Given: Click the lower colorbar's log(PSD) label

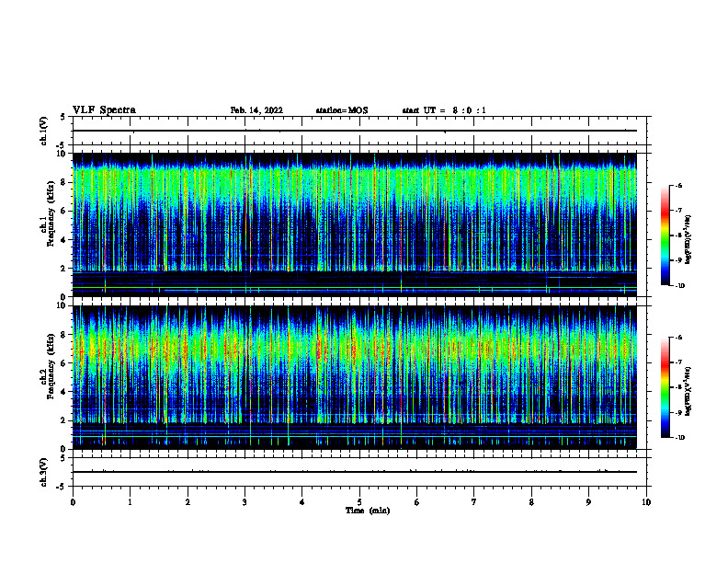Looking at the screenshot, I should pos(688,391).
